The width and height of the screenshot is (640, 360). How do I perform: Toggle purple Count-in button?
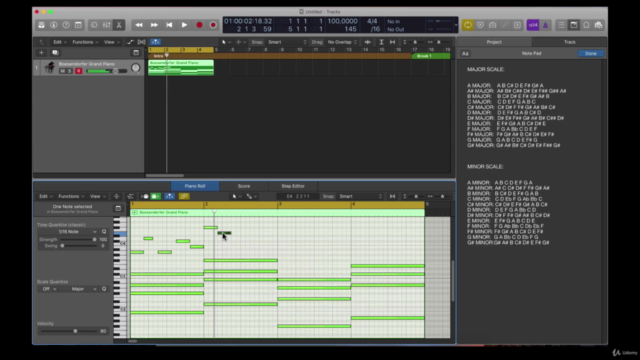click(533, 25)
